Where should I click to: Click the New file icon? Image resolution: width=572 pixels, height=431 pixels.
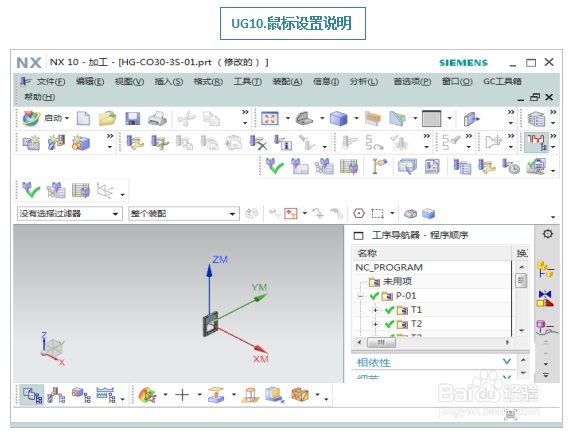click(x=84, y=119)
